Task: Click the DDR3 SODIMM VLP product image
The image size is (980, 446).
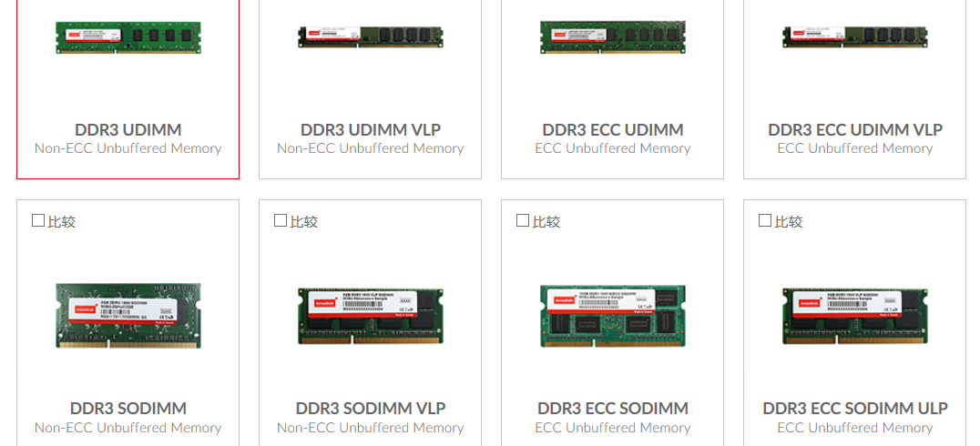Action: 371,316
